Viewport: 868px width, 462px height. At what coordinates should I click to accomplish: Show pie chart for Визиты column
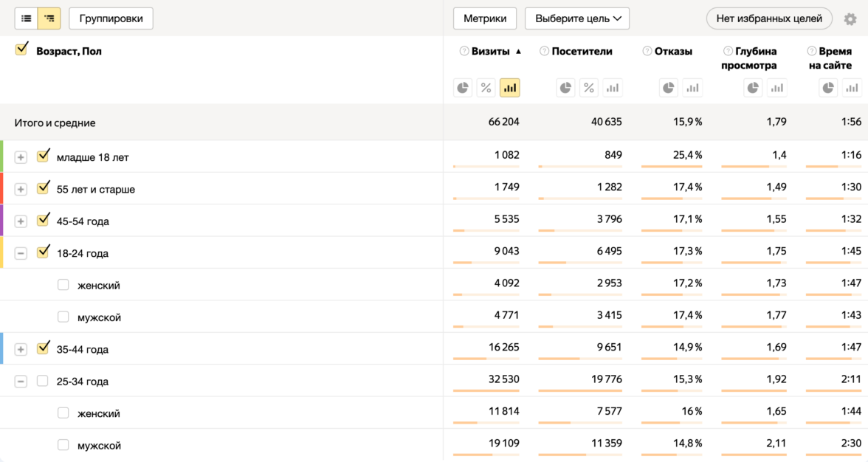463,88
